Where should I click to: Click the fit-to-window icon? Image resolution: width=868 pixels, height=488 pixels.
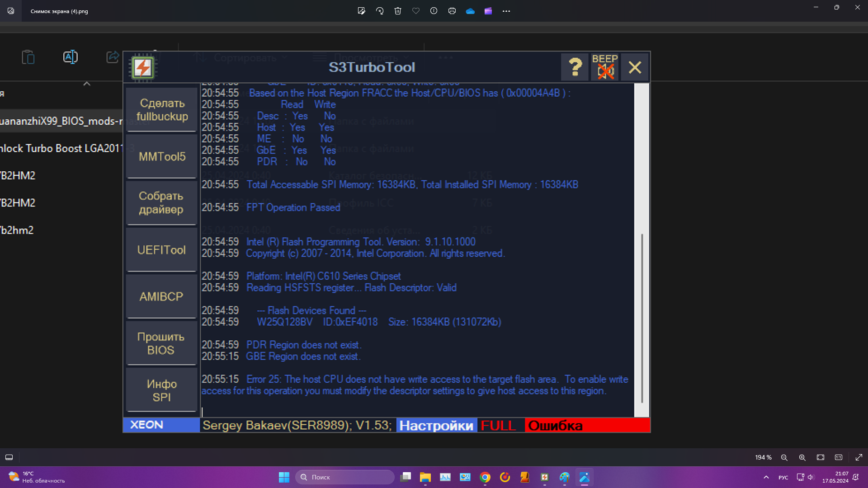pos(821,457)
